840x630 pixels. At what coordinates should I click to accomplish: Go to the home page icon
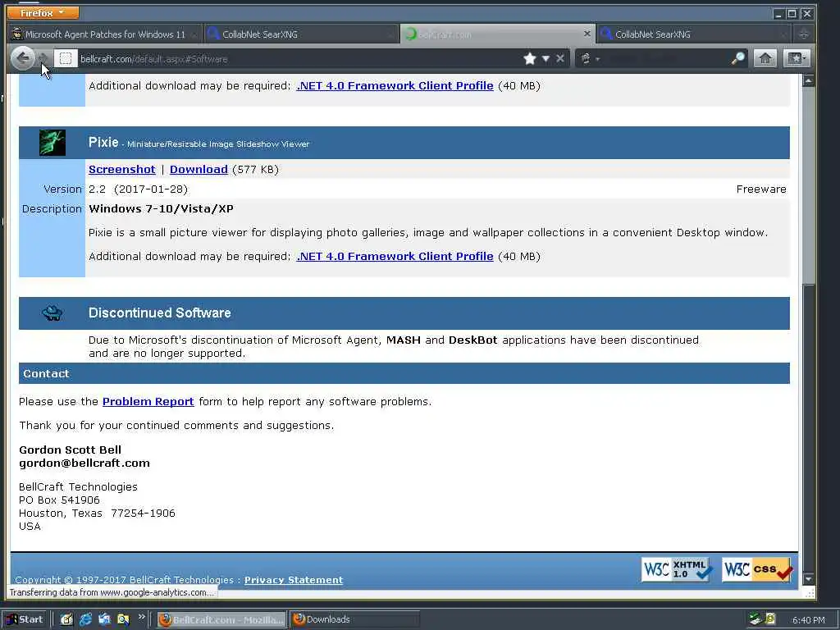[x=765, y=58]
